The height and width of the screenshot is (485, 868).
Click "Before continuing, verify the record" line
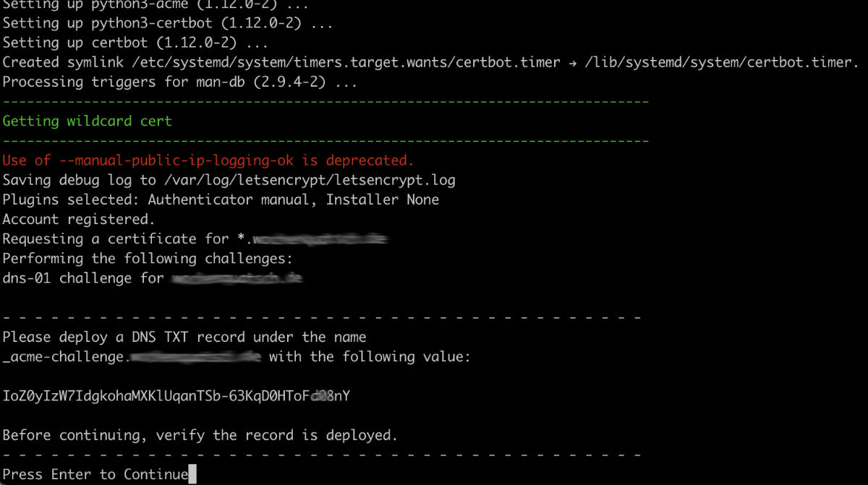click(200, 435)
